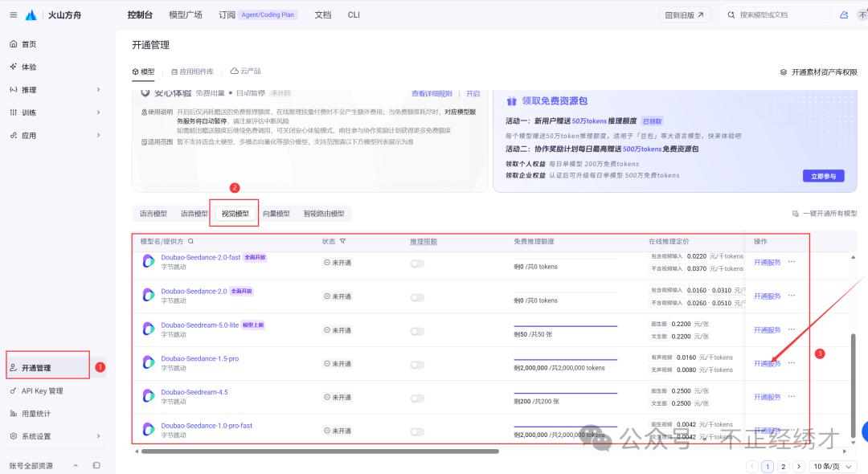Switch to the 语言模型 tab
The image size is (868, 474).
(154, 214)
